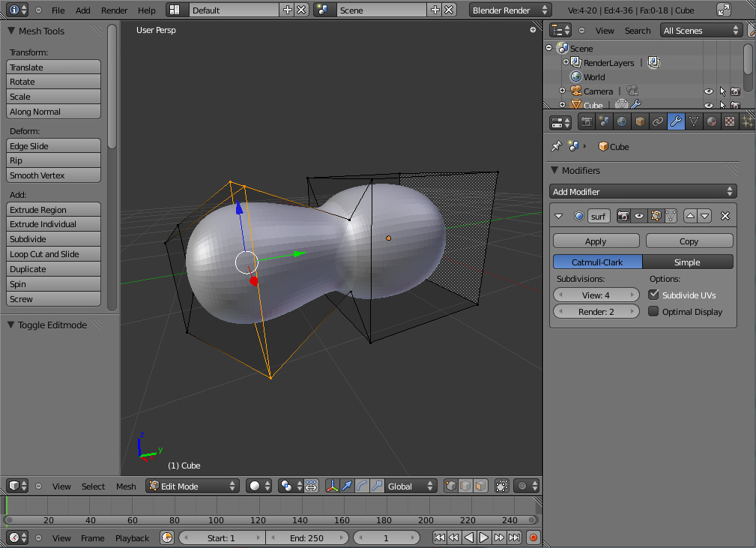756x548 pixels.
Task: Open the Texture properties tab (checkered icon)
Action: point(730,121)
